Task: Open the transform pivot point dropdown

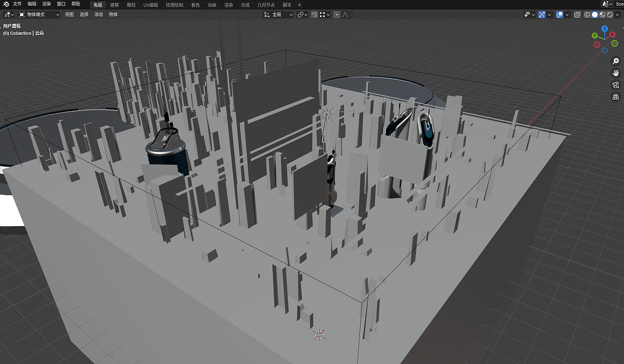Action: point(302,15)
